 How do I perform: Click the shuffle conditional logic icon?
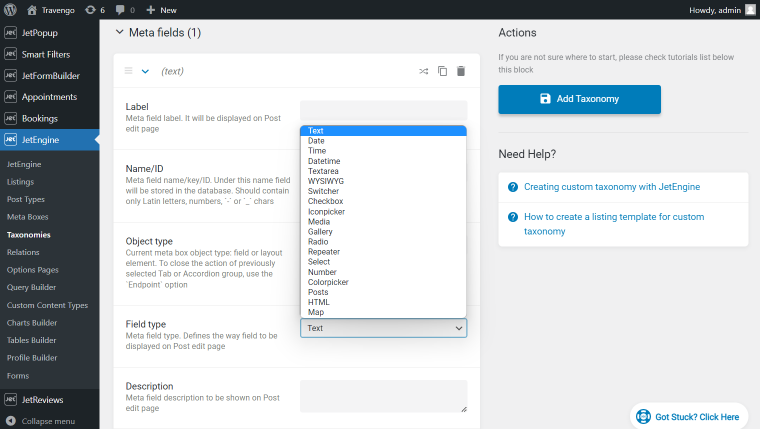424,71
